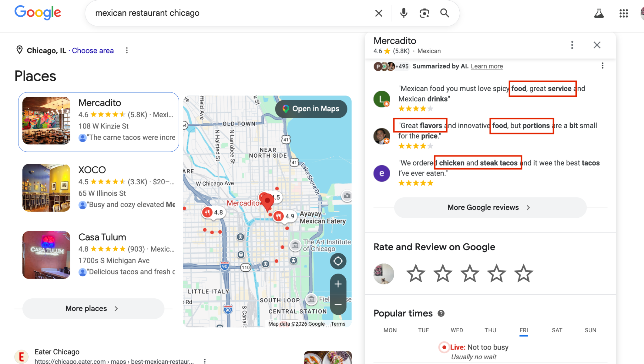The width and height of the screenshot is (644, 364).
Task: Rate Mercadito five stars
Action: click(524, 273)
